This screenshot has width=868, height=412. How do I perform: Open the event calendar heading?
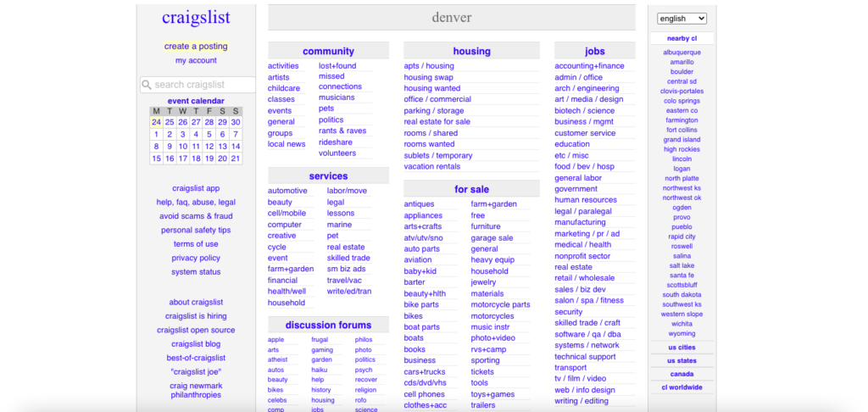(x=196, y=101)
